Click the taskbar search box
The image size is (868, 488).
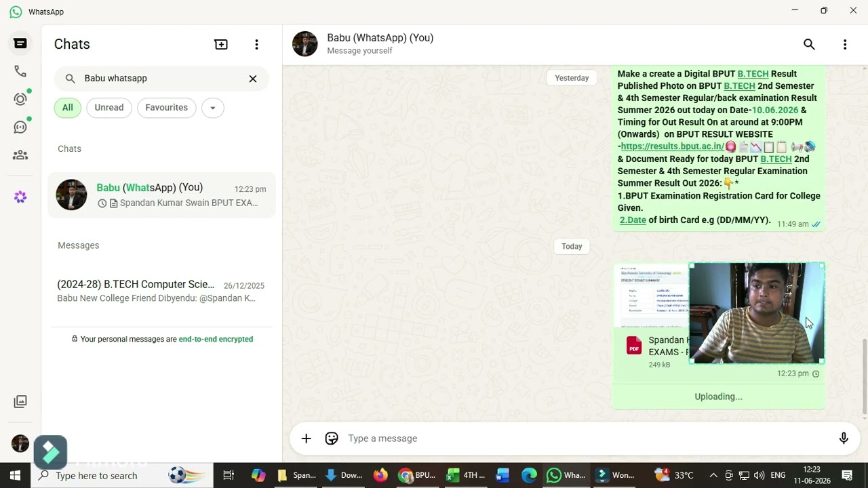[122, 476]
